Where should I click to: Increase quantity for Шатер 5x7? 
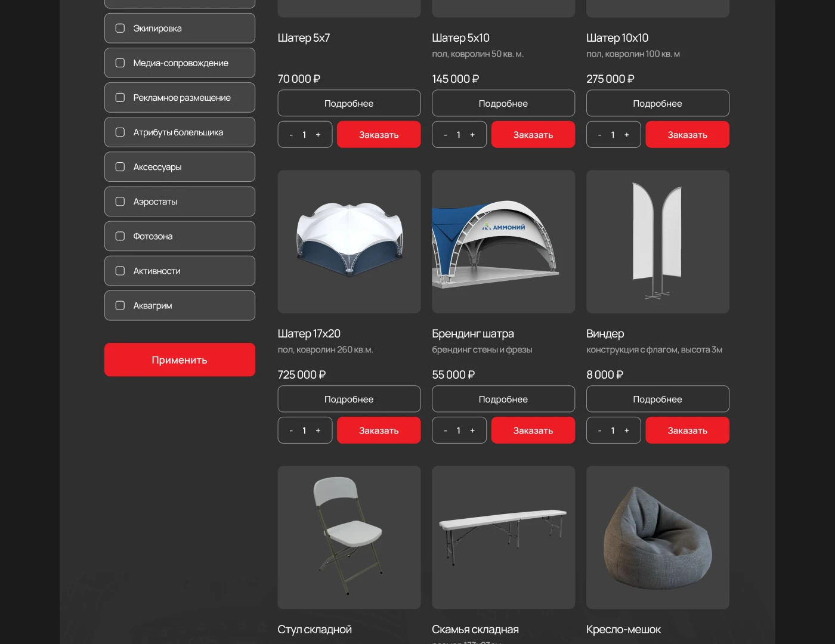tap(318, 135)
